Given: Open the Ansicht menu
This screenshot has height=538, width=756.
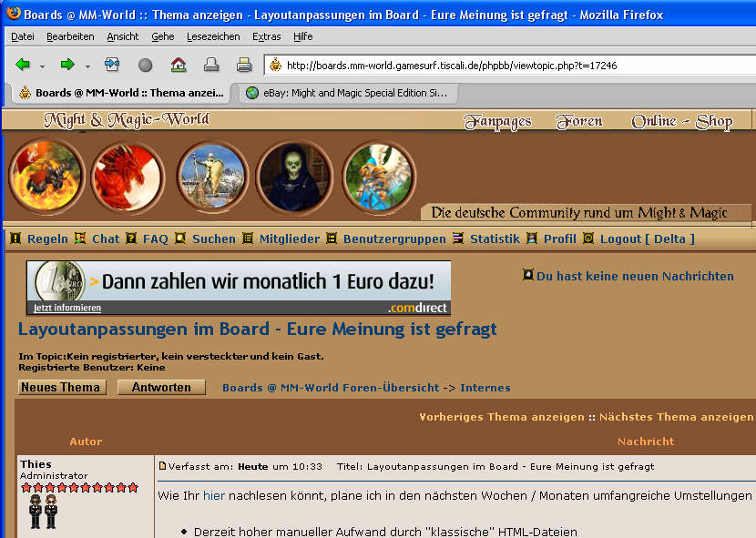Looking at the screenshot, I should (x=122, y=36).
